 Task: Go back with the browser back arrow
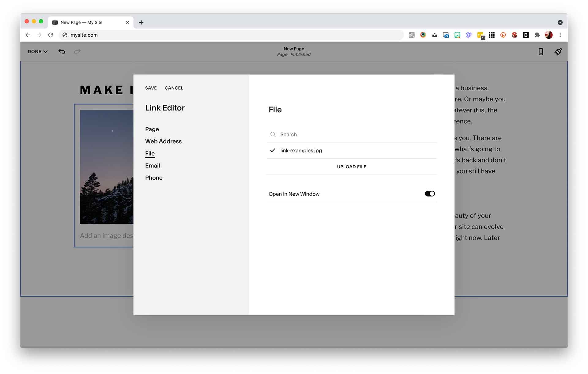pos(28,35)
